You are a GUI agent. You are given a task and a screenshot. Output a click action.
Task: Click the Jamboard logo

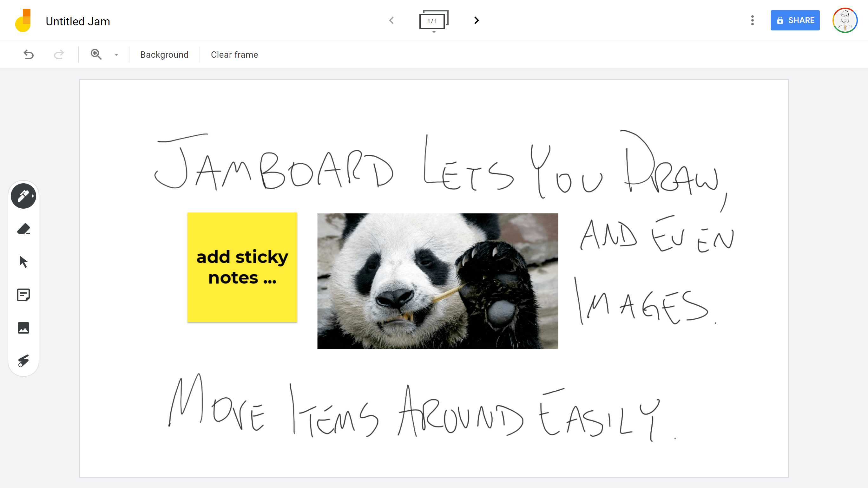(x=23, y=20)
